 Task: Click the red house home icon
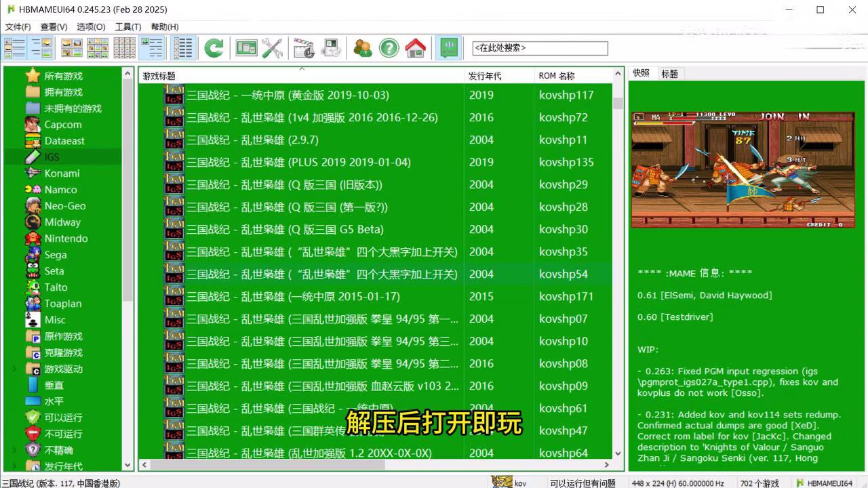[x=415, y=48]
